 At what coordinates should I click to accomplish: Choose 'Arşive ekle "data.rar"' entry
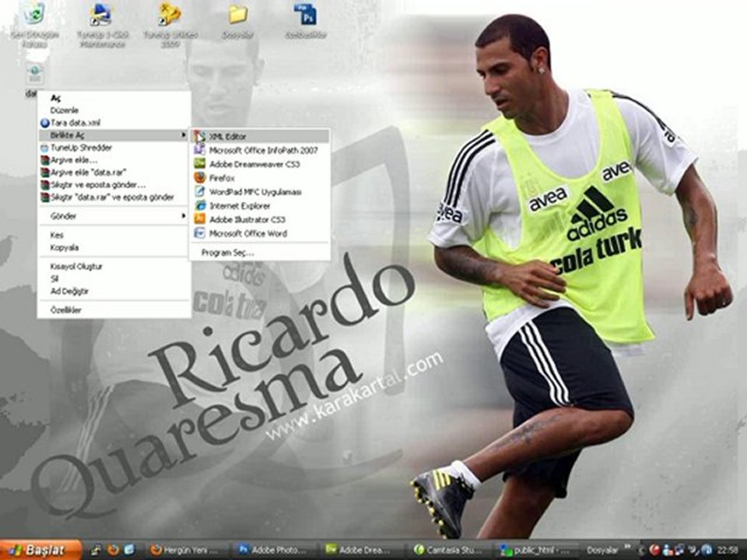(x=114, y=173)
